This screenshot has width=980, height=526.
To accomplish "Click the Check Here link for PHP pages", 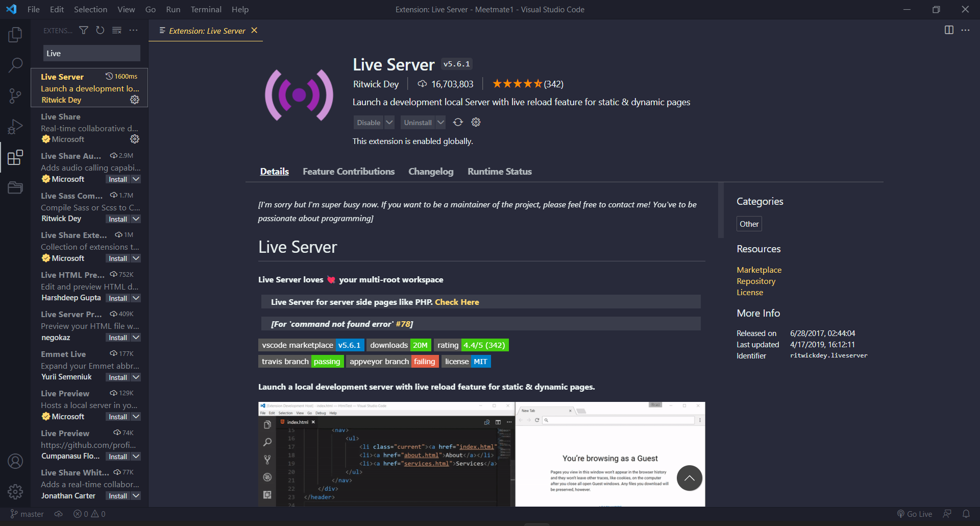I will point(457,302).
